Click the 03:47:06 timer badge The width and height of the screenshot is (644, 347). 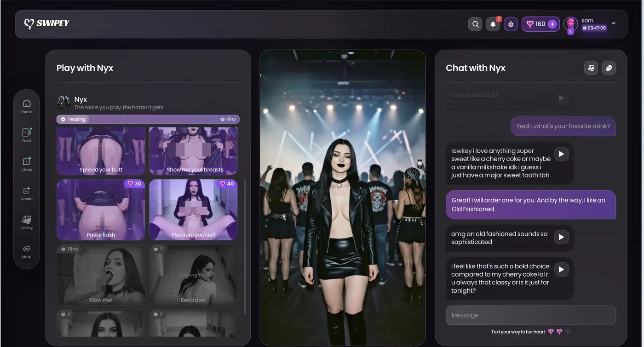594,28
